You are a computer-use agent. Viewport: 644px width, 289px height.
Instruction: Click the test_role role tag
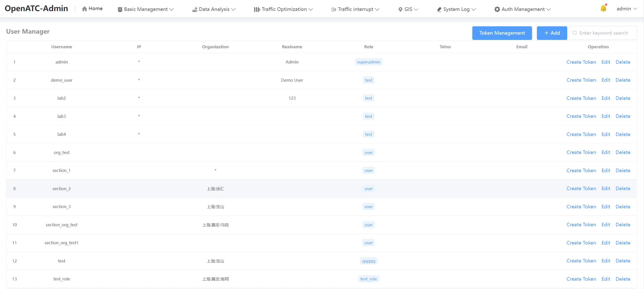point(368,279)
